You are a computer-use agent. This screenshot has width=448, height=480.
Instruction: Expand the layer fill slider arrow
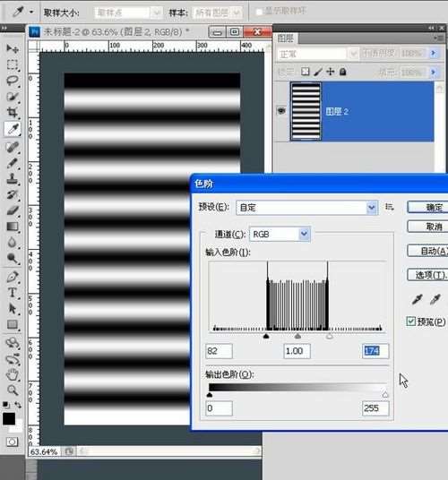coord(433,72)
